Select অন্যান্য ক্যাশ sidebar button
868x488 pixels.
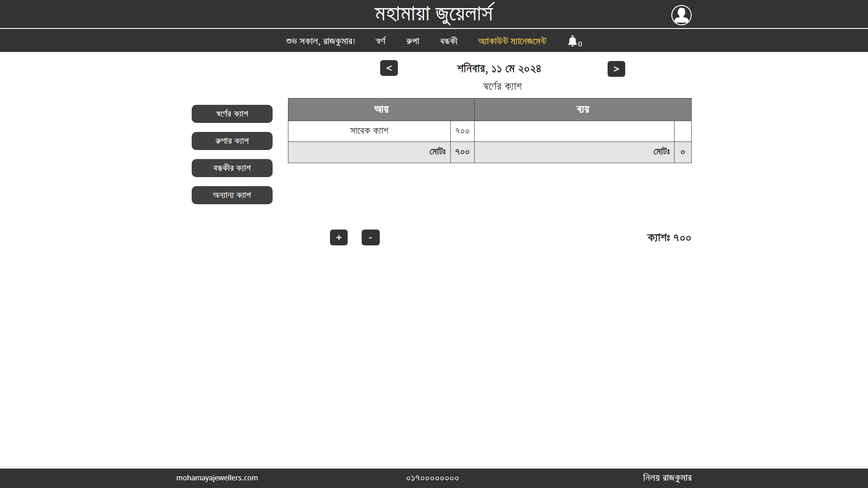click(x=232, y=195)
